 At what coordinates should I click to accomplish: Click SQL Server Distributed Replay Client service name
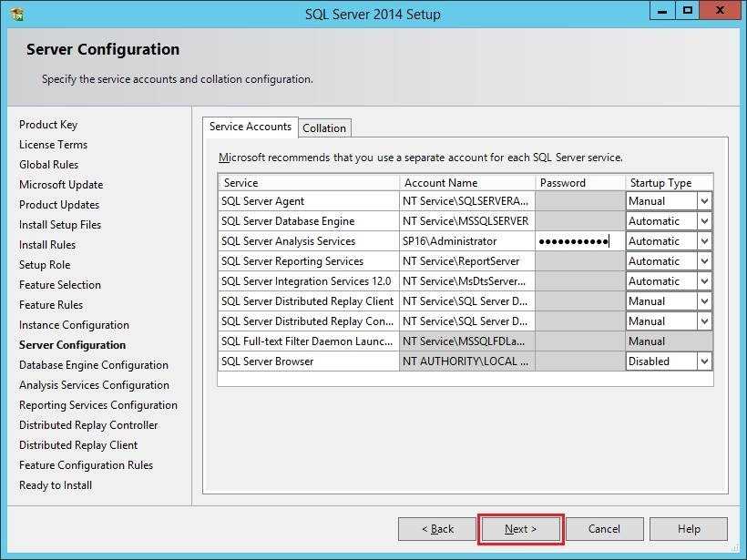[307, 301]
